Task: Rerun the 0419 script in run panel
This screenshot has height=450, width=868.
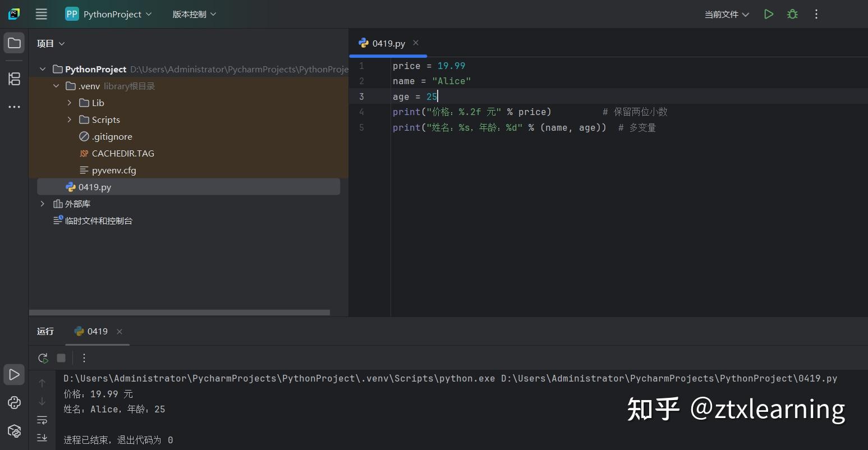Action: (43, 357)
